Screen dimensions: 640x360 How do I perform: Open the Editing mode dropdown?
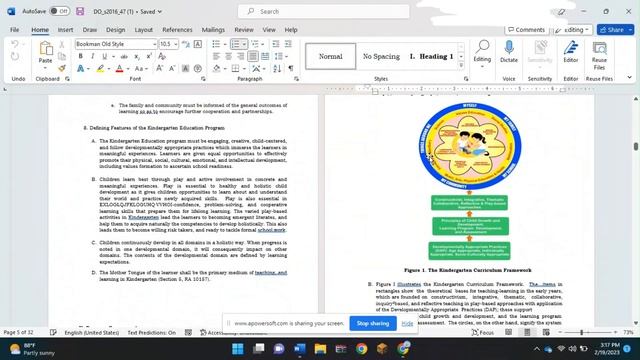[x=573, y=30]
